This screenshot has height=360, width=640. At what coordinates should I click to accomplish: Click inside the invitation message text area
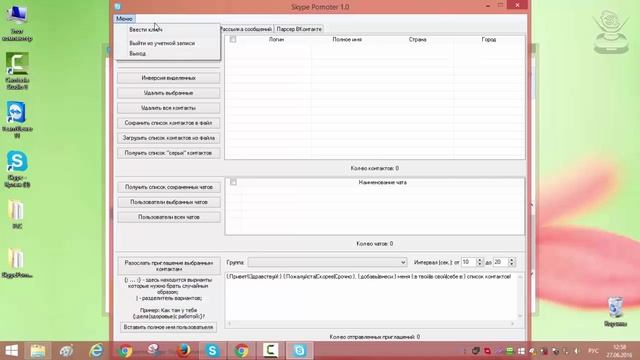point(371,300)
